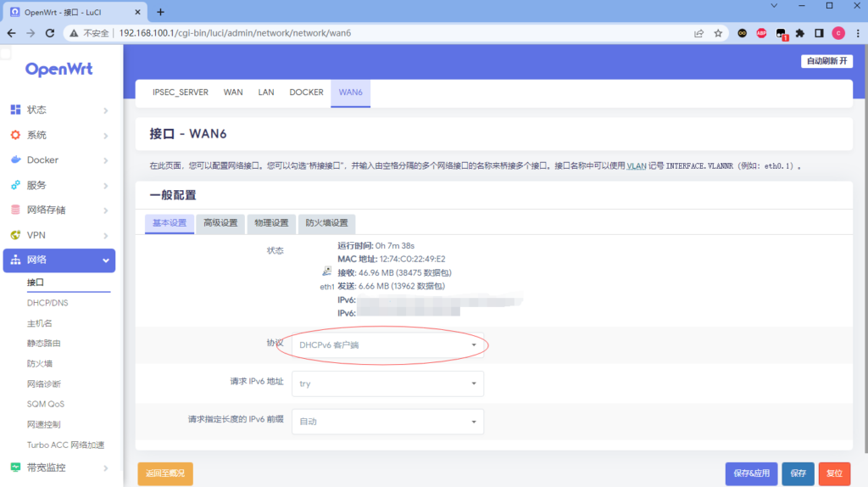
Task: Click the VPN sidebar icon
Action: coord(15,235)
